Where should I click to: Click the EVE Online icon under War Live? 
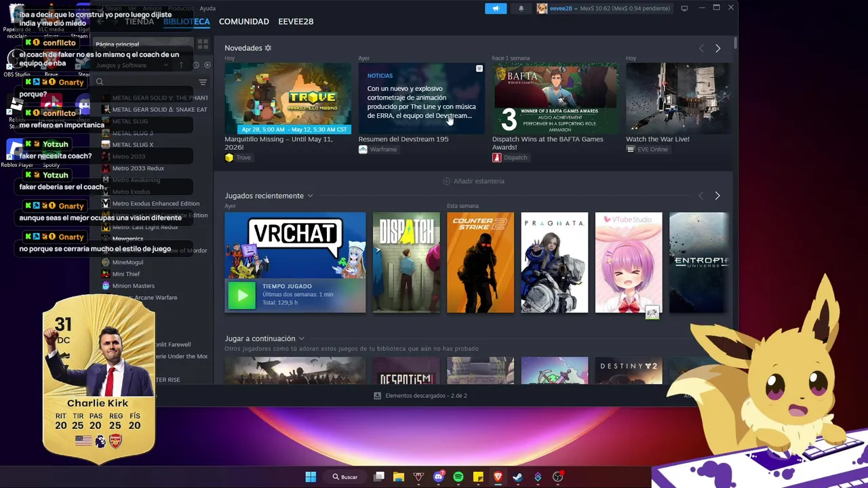[x=631, y=149]
